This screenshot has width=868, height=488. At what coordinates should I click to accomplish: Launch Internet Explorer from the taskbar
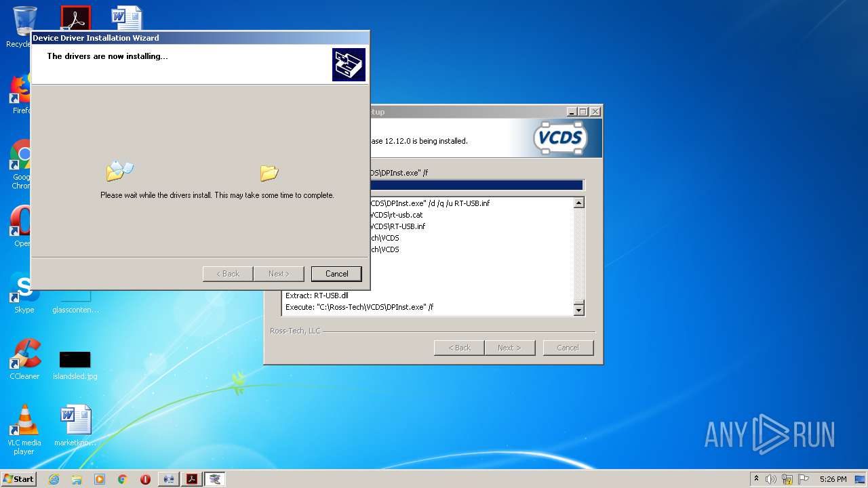54,479
